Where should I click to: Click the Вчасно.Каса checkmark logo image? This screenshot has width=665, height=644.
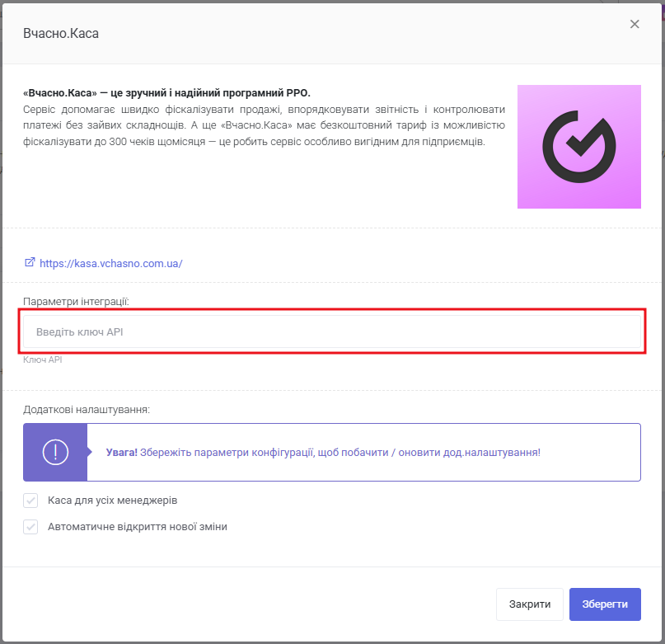tap(578, 147)
